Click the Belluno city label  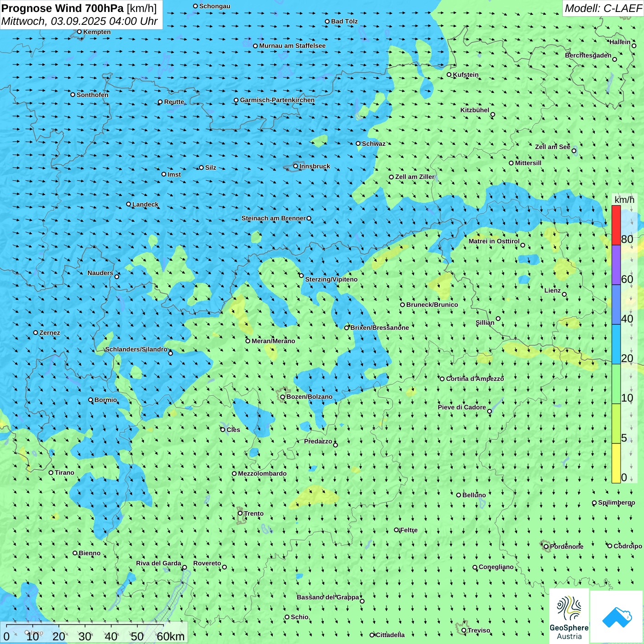(x=474, y=495)
